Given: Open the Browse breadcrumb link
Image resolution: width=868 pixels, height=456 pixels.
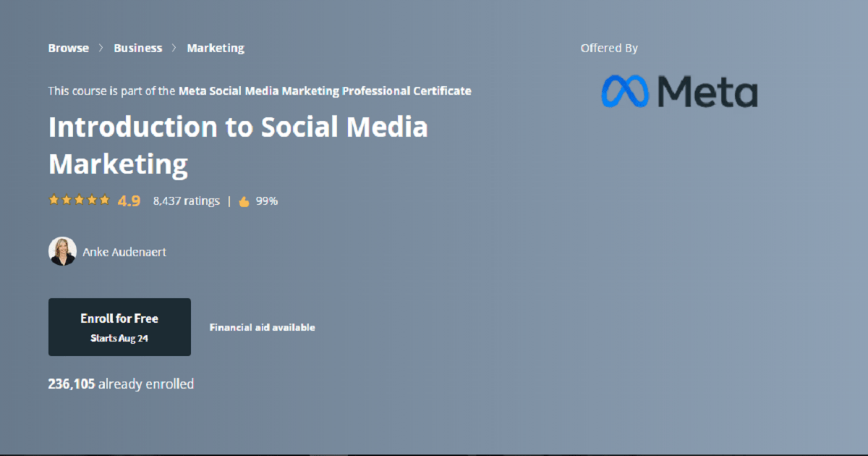Looking at the screenshot, I should pos(69,48).
